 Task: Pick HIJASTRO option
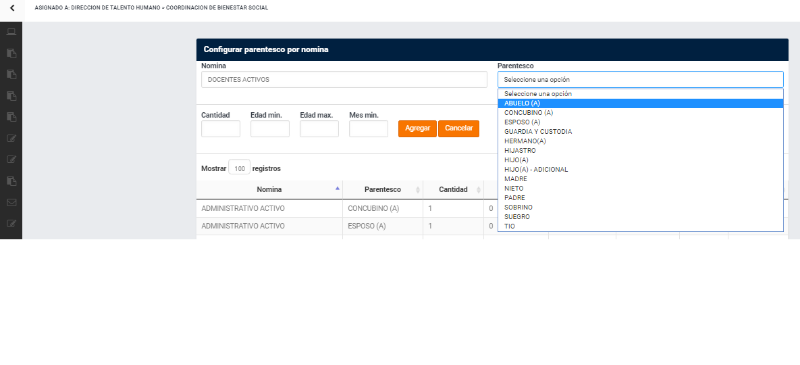pyautogui.click(x=640, y=151)
